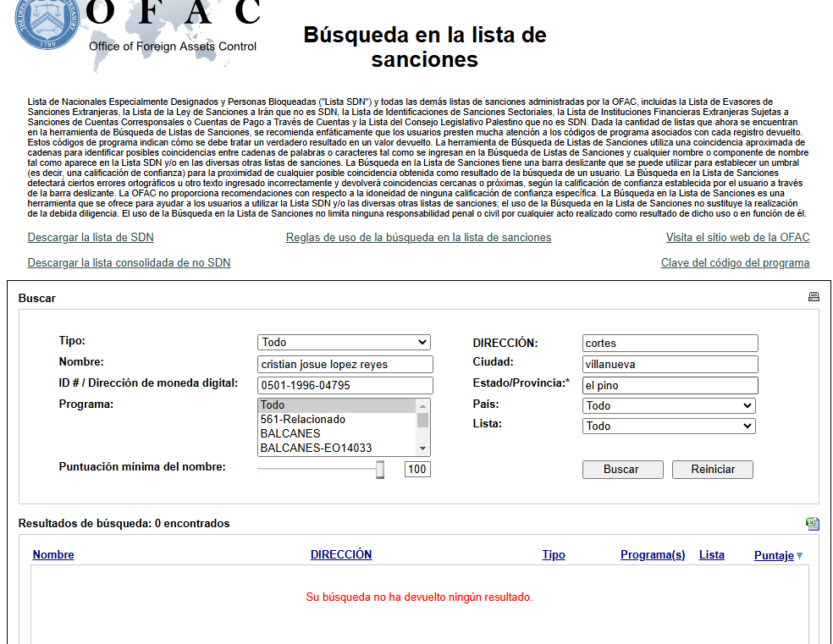This screenshot has height=644, width=833.
Task: Click the Reiniciar button
Action: (x=712, y=470)
